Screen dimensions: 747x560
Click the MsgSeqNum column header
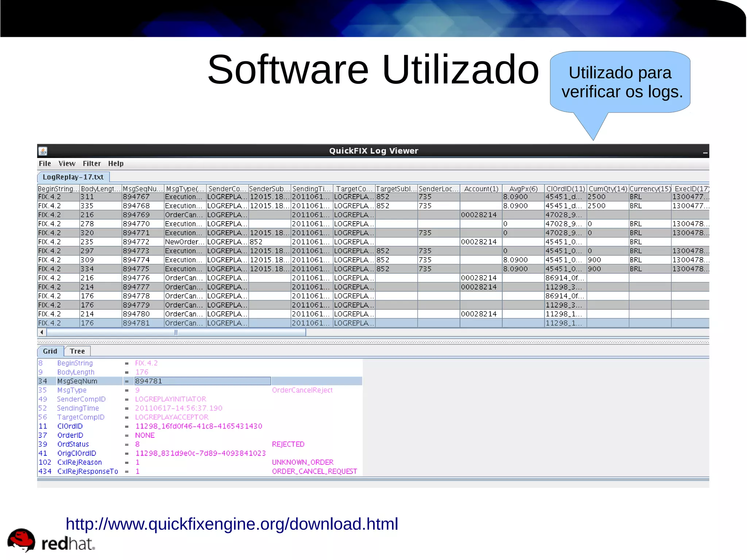[143, 189]
